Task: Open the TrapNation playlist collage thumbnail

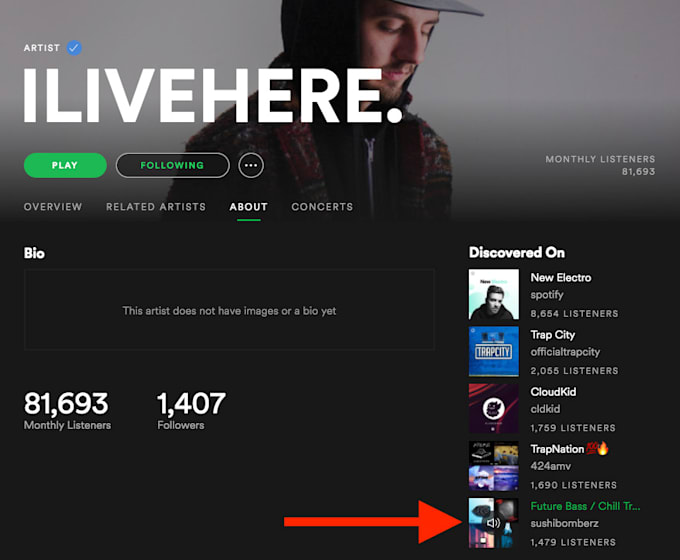Action: pos(494,466)
